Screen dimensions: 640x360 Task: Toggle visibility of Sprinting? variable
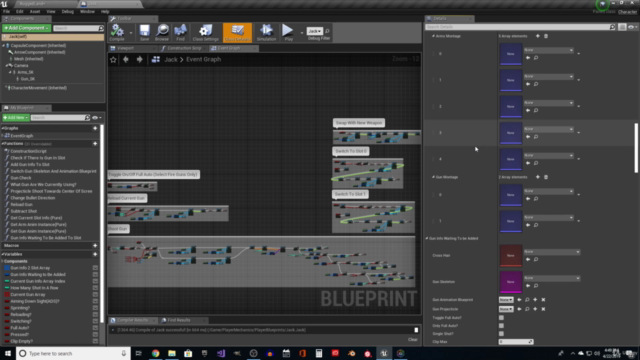point(95,308)
